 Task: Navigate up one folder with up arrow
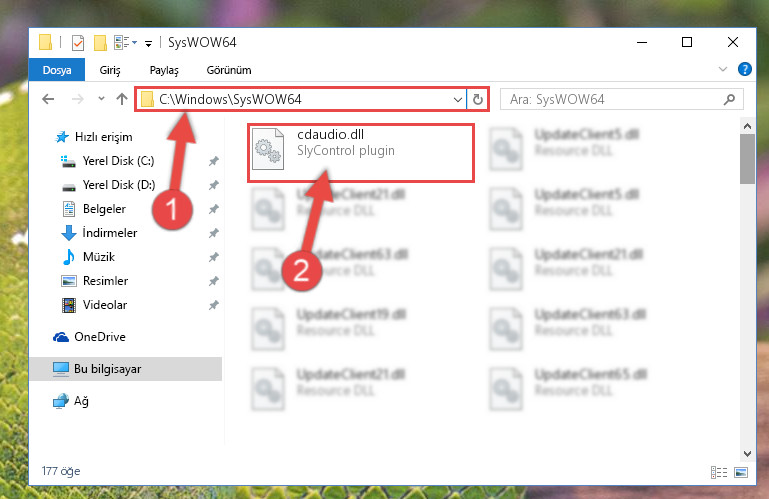(x=122, y=99)
